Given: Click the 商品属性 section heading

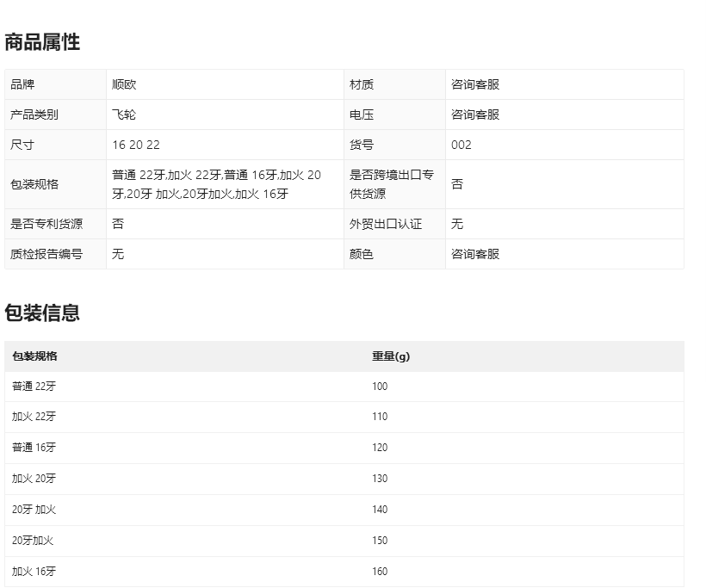Looking at the screenshot, I should (x=42, y=42).
